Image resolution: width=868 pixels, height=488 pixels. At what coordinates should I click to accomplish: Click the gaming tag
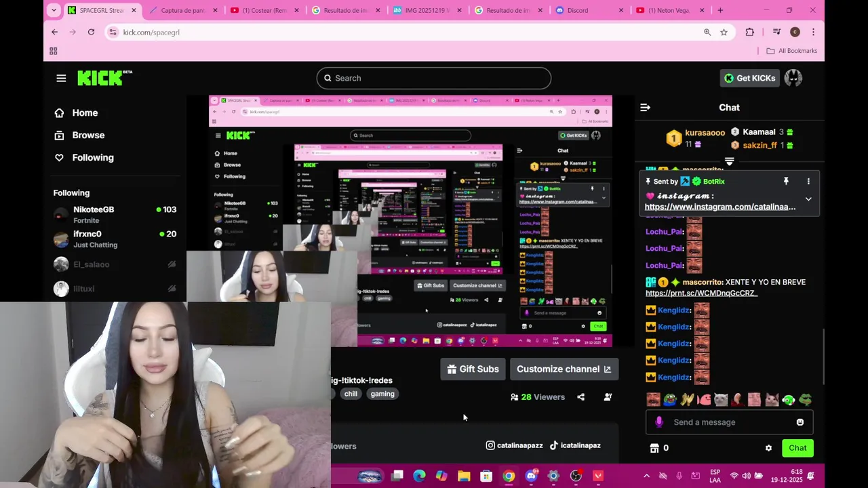point(382,394)
